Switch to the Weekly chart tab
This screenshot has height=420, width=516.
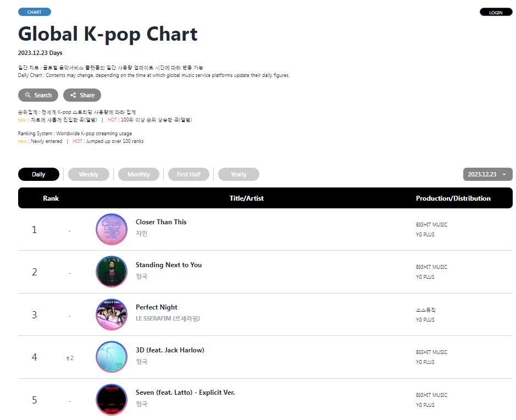point(88,174)
